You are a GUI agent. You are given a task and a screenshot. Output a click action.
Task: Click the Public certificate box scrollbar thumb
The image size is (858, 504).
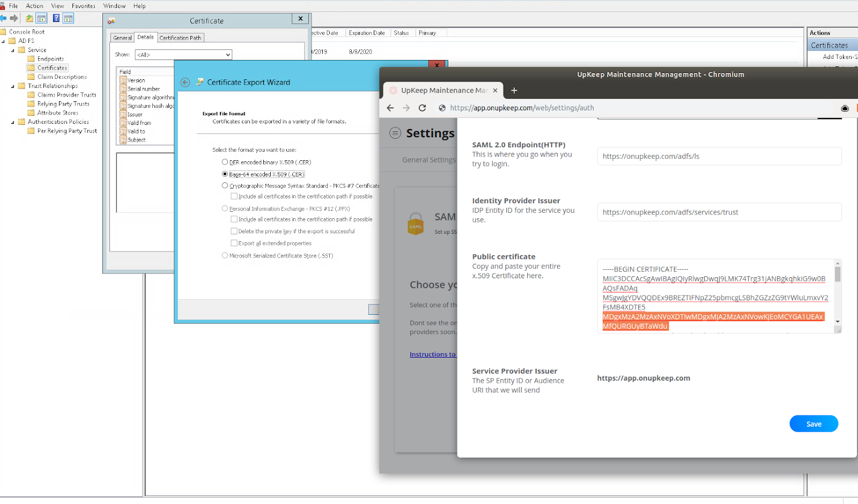pos(838,274)
